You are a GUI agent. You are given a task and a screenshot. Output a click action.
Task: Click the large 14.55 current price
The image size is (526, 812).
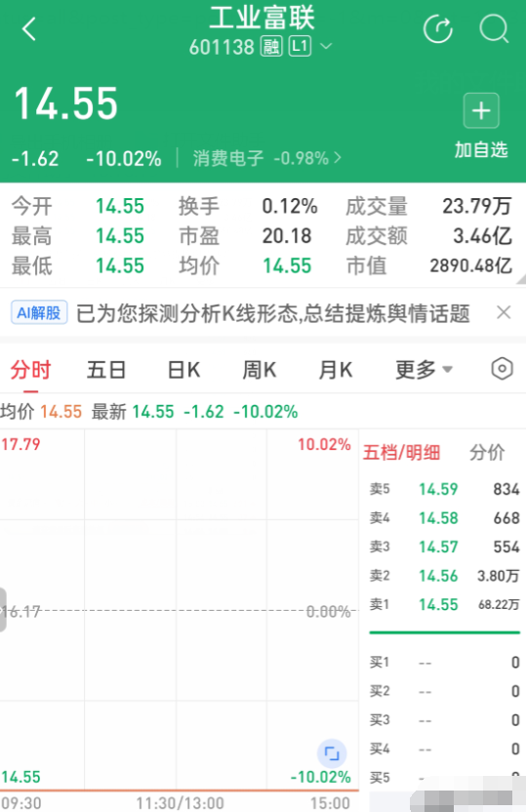(x=66, y=103)
